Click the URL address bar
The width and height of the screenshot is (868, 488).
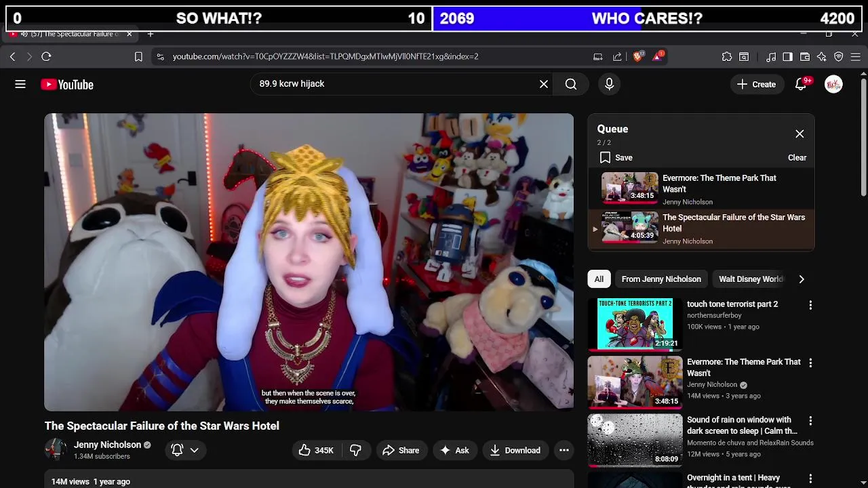[325, 57]
